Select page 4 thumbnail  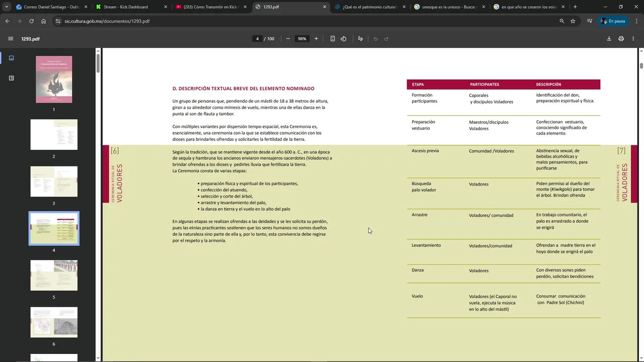(x=54, y=228)
